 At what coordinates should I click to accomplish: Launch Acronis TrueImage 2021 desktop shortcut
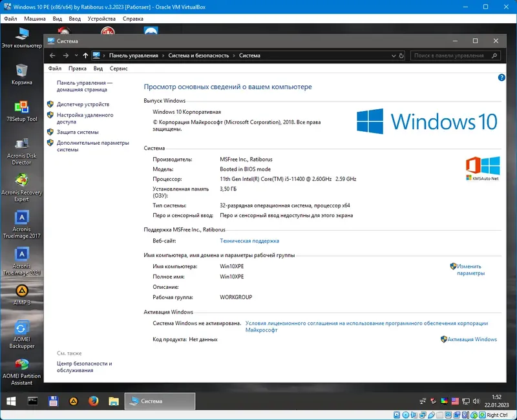pos(22,261)
